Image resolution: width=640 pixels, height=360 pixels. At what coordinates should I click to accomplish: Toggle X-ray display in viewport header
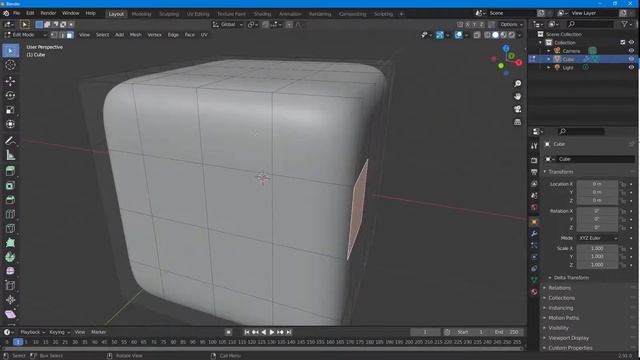click(x=477, y=35)
